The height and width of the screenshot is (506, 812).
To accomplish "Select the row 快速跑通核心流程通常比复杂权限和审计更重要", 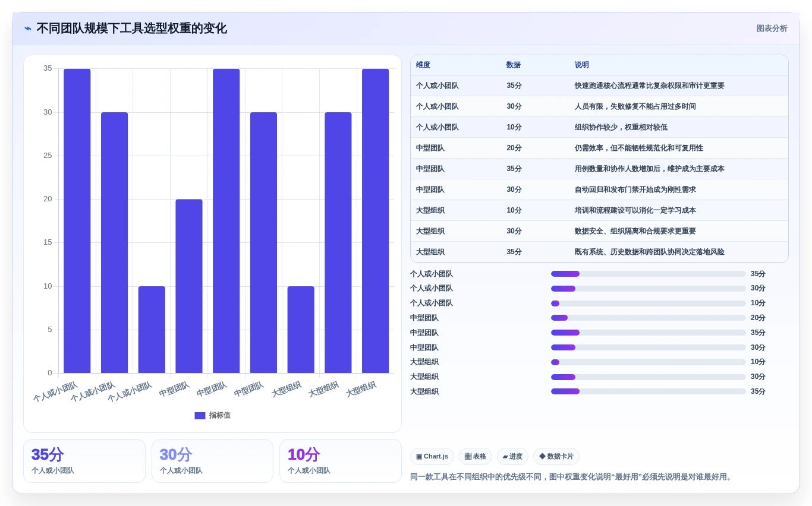I will [599, 86].
